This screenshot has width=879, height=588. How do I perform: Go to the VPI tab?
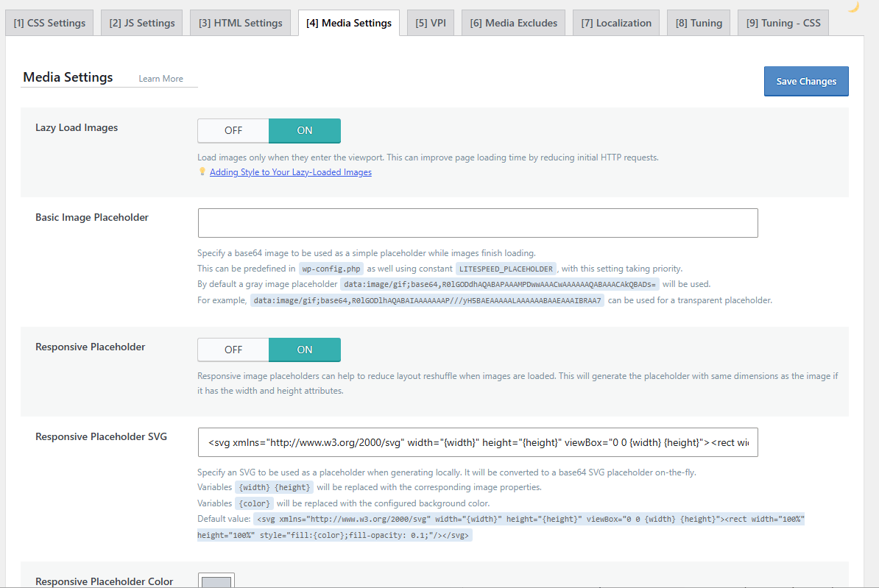pyautogui.click(x=431, y=23)
